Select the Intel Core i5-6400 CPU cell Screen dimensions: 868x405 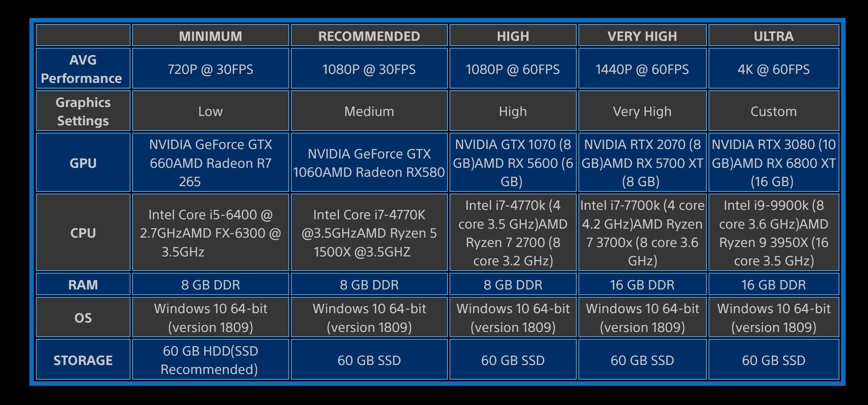(x=210, y=233)
